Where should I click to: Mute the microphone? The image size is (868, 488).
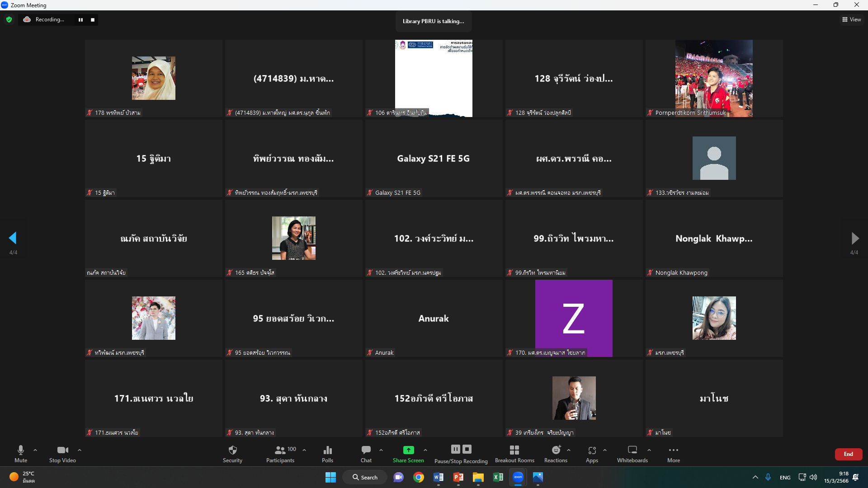[x=21, y=450]
